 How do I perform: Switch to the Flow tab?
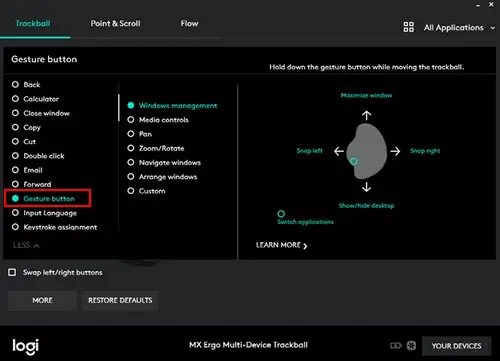point(189,24)
